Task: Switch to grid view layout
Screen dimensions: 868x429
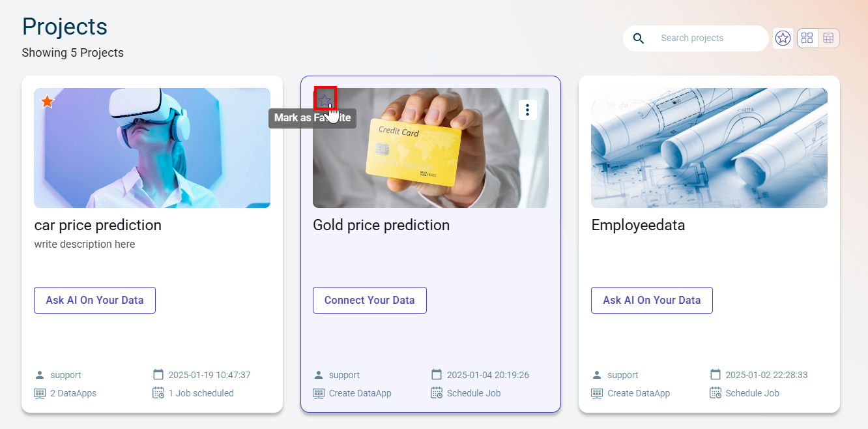Action: [x=807, y=38]
